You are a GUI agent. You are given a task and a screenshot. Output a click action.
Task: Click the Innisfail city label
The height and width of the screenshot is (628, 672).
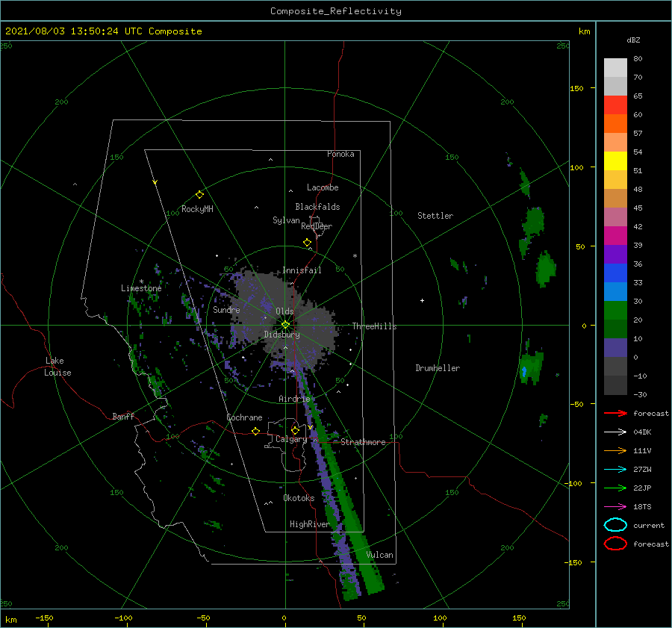tap(302, 270)
